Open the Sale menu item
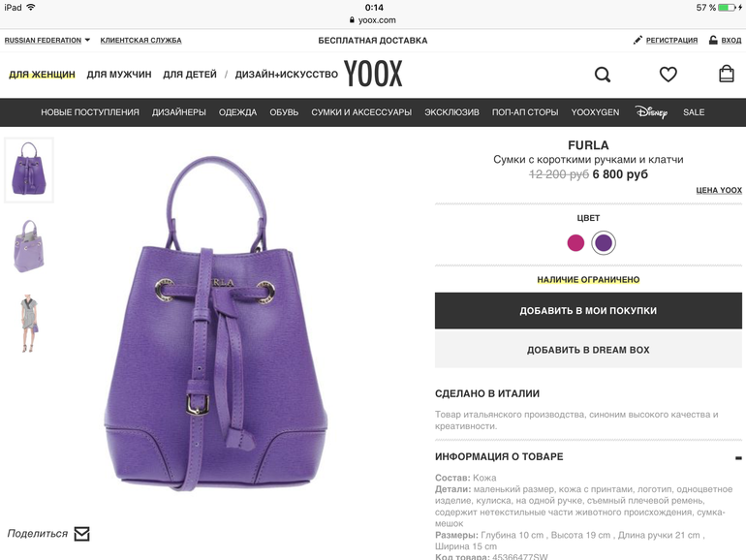This screenshot has width=746, height=560. tap(694, 112)
